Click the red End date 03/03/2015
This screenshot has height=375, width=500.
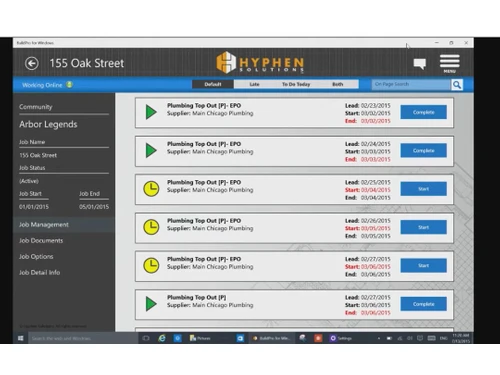tap(375, 159)
